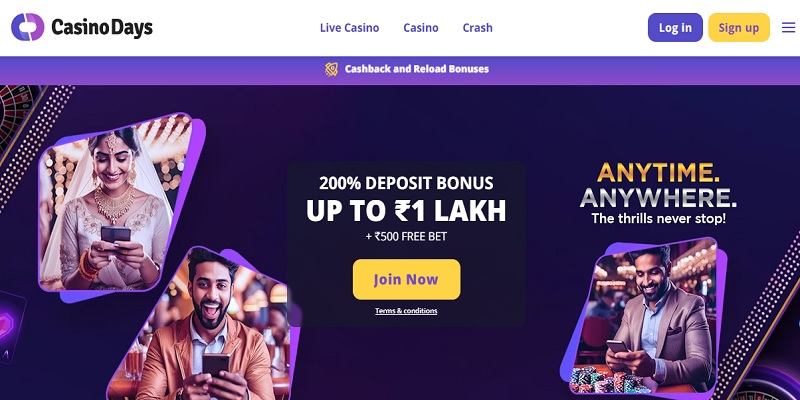This screenshot has height=400, width=800.
Task: Open Cashback and Reload Bonuses banner link
Action: tap(417, 69)
